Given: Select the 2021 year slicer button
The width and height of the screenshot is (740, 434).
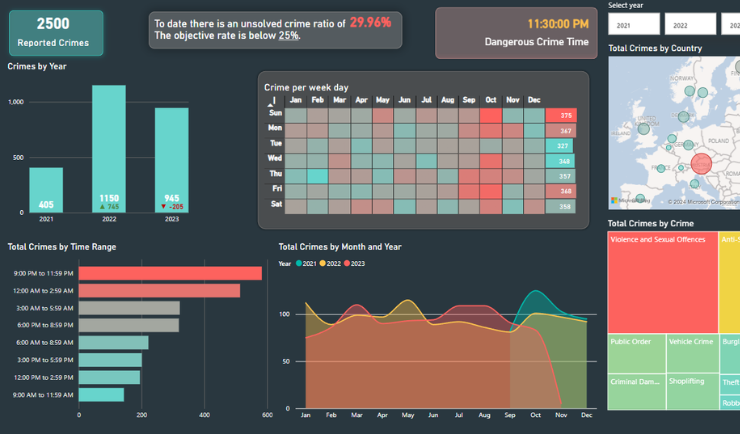Looking at the screenshot, I should (x=633, y=24).
